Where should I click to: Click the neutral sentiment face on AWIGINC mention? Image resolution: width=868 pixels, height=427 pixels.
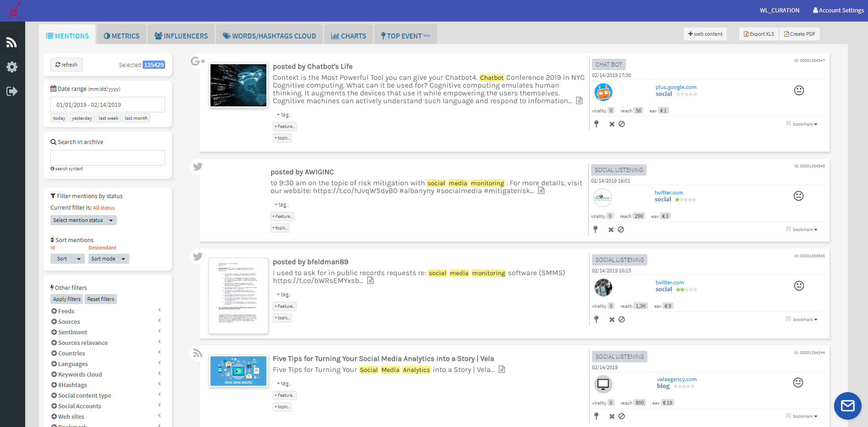pyautogui.click(x=798, y=196)
